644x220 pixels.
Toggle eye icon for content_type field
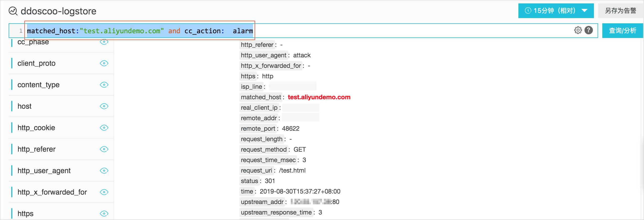(x=104, y=85)
